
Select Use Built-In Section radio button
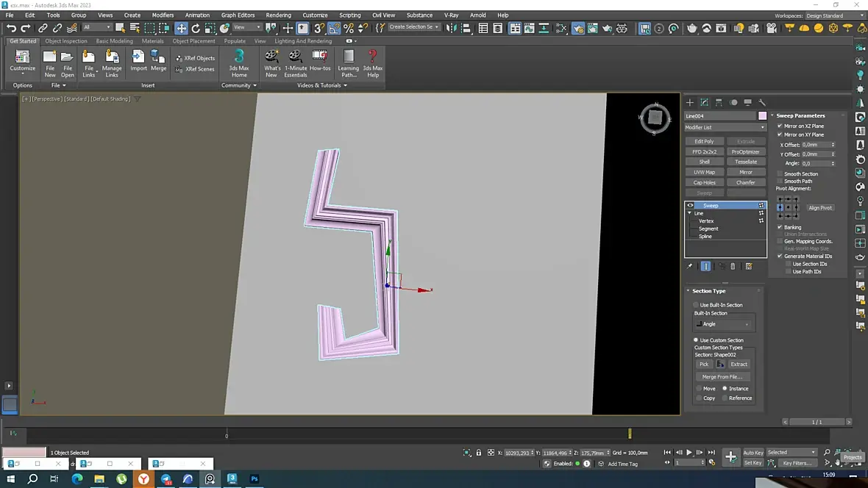(696, 305)
